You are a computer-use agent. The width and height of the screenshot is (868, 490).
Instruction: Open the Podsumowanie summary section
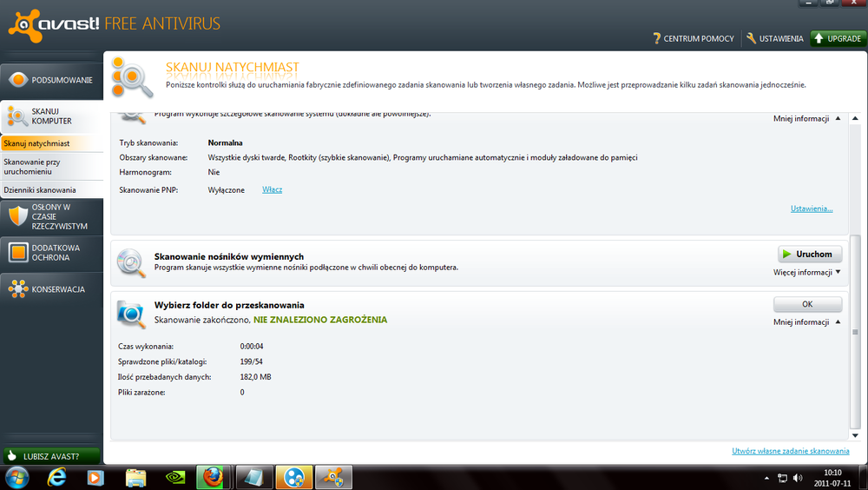pyautogui.click(x=51, y=80)
